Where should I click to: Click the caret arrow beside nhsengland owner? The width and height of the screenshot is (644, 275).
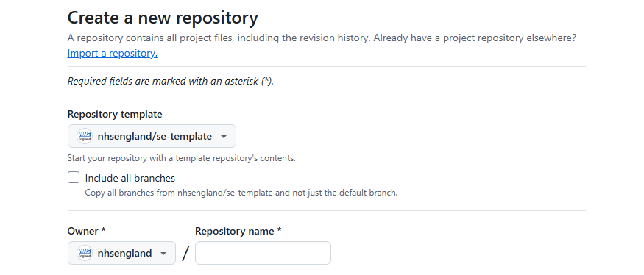163,254
